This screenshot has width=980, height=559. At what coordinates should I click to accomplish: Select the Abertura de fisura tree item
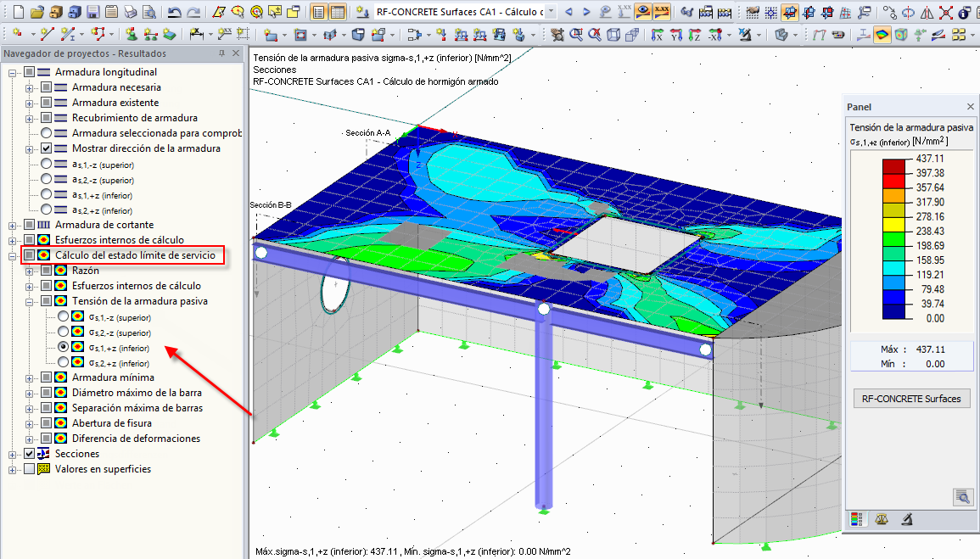tap(112, 423)
